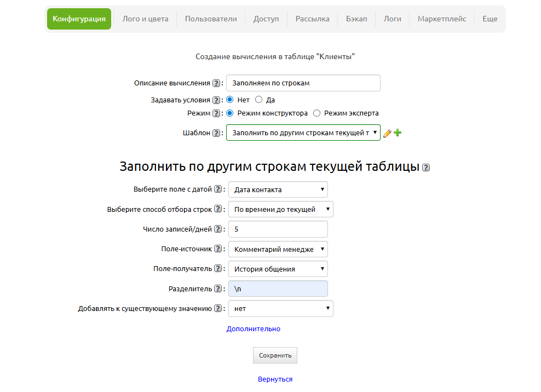Go to the Бэкап tab

coord(356,19)
